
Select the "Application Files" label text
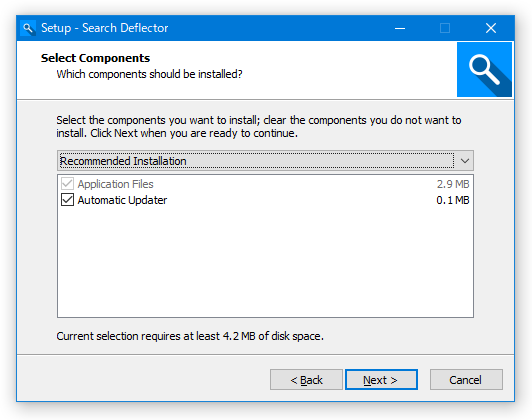coord(115,184)
